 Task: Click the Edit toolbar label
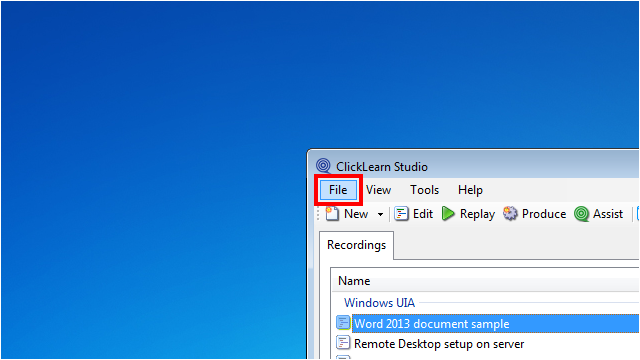(x=423, y=214)
